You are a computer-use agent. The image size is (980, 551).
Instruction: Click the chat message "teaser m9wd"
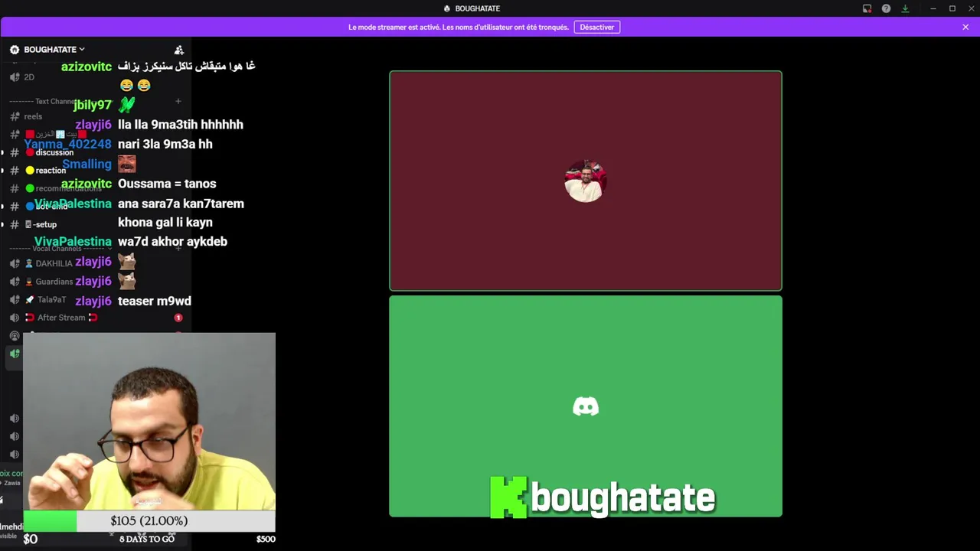pos(155,301)
